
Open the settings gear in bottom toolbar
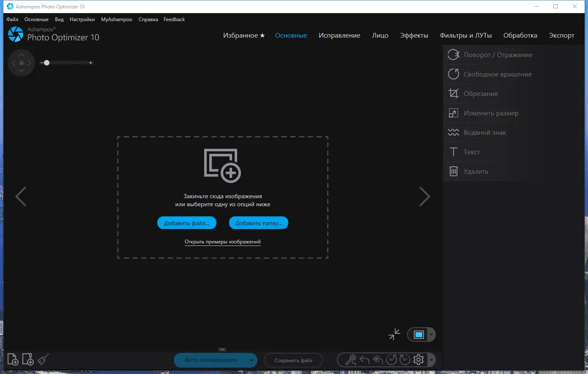pyautogui.click(x=418, y=360)
